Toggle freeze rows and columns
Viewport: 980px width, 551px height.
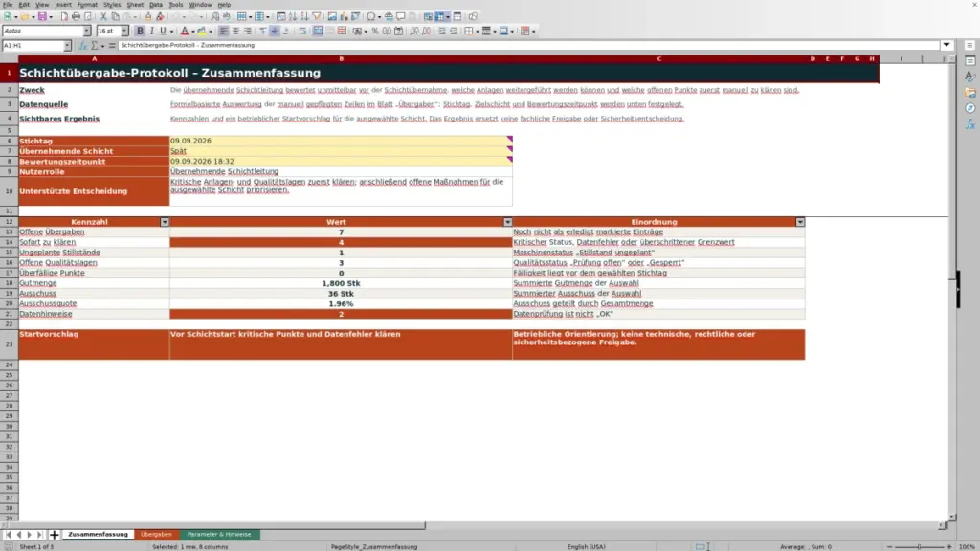(x=440, y=17)
